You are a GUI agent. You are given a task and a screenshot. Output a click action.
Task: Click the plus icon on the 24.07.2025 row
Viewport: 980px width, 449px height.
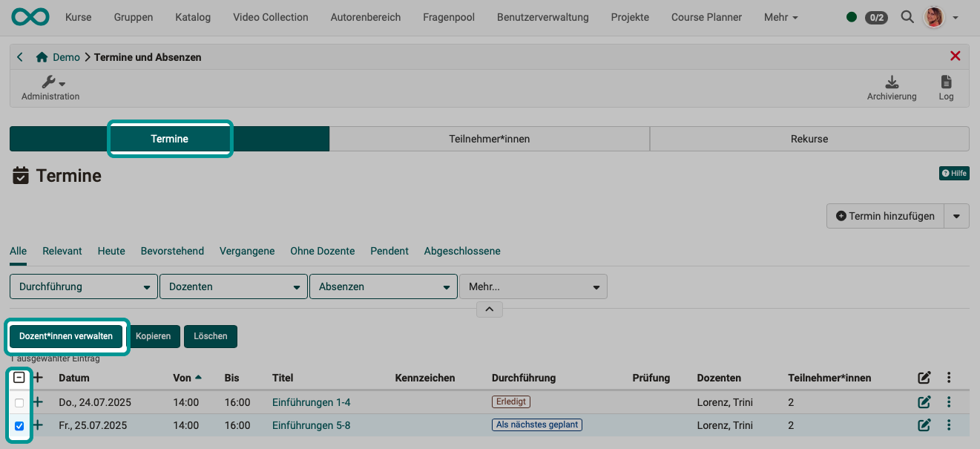coord(37,401)
